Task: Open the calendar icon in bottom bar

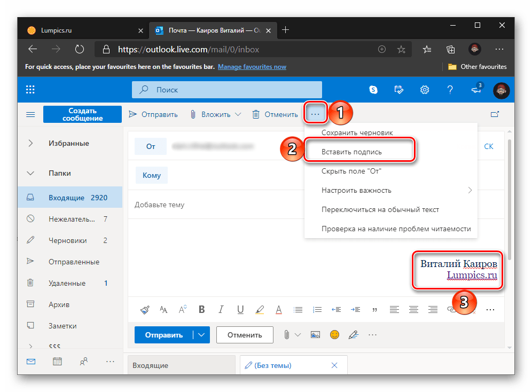Action: 57,362
